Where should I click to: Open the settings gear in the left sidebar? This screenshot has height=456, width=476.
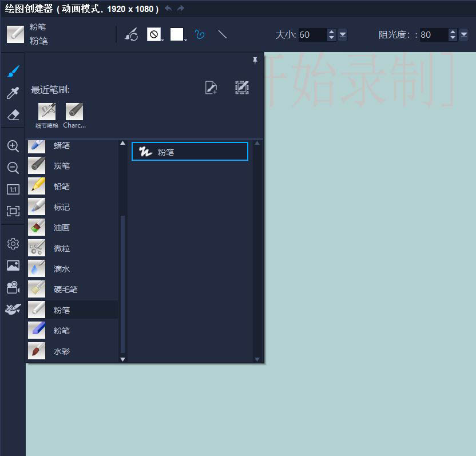(12, 243)
